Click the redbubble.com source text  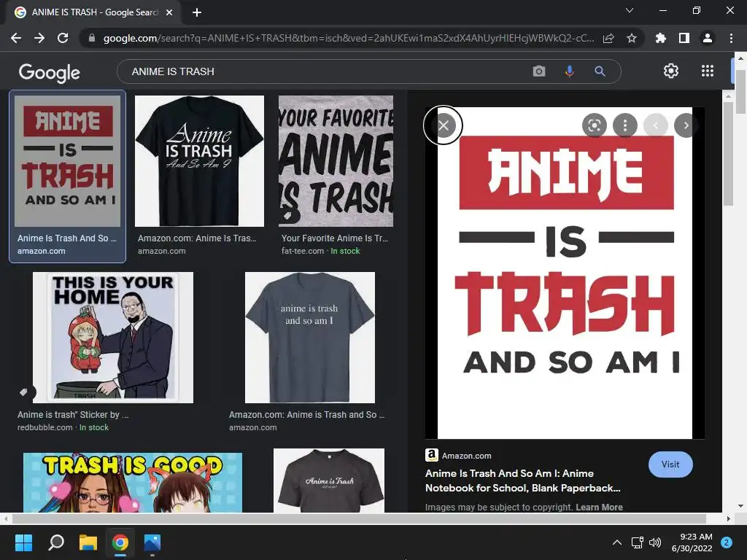point(44,427)
